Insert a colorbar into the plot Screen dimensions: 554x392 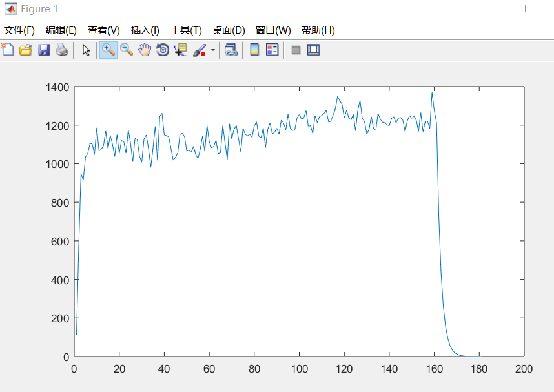pos(253,50)
